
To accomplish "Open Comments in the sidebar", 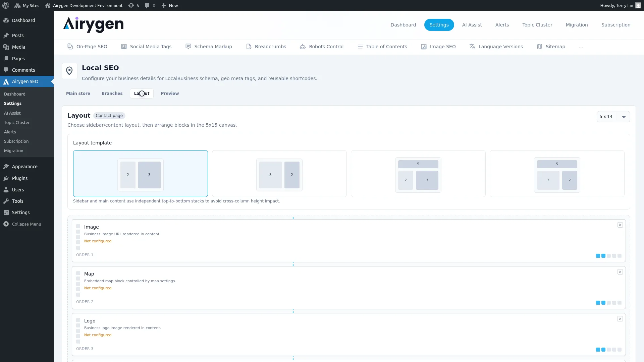I will (27, 70).
